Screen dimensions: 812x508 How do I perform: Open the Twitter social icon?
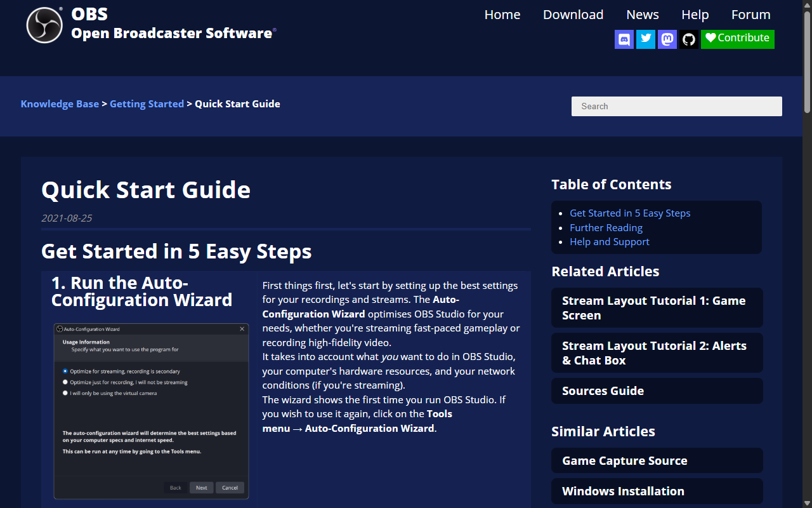point(646,39)
